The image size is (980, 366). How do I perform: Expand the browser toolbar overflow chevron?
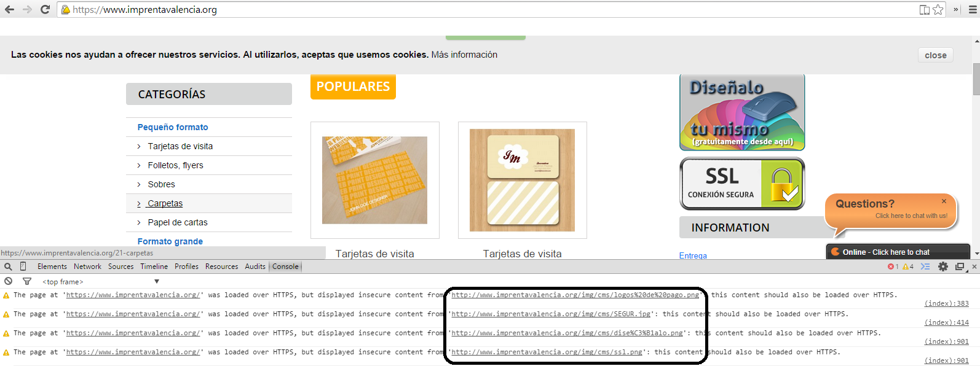956,9
